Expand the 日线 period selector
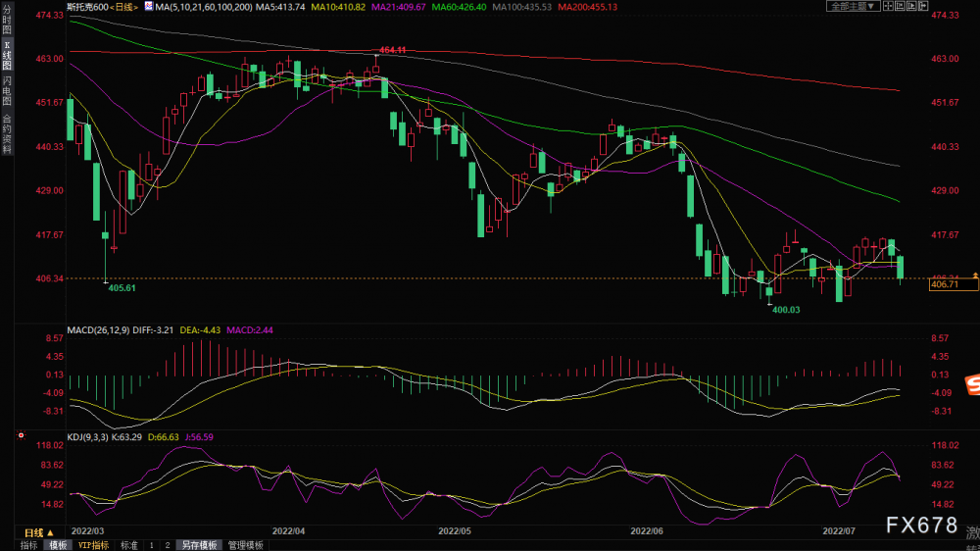The width and height of the screenshot is (980, 551). (39, 533)
